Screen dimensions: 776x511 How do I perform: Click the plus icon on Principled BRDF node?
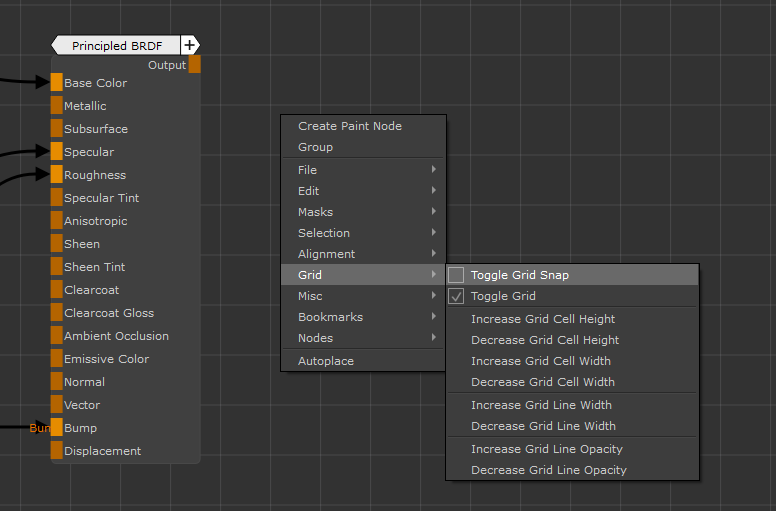click(189, 45)
